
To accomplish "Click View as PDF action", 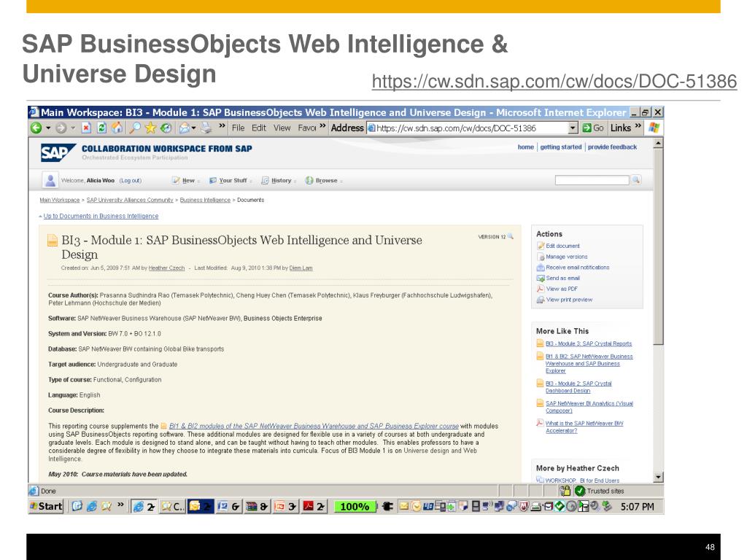I will tap(562, 289).
